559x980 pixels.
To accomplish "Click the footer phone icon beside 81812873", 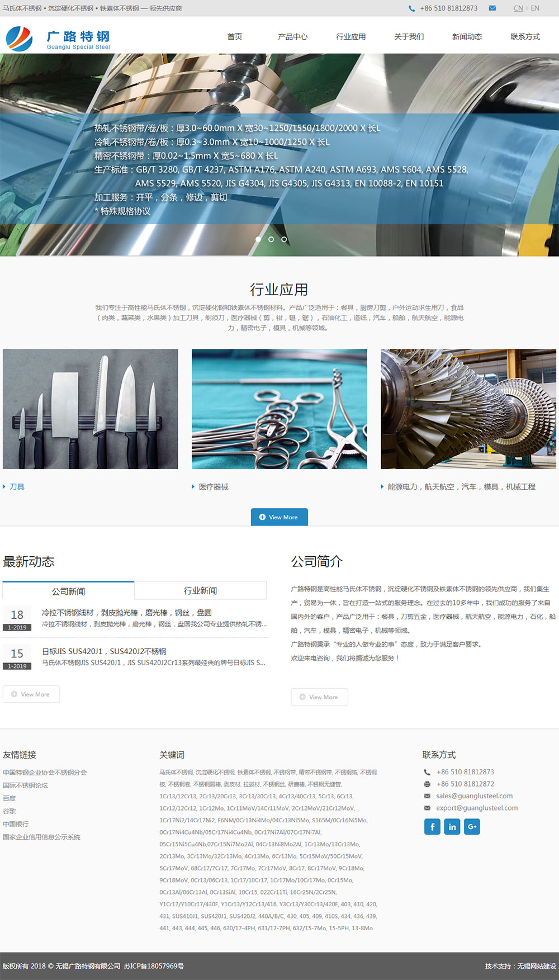I will pos(427,772).
